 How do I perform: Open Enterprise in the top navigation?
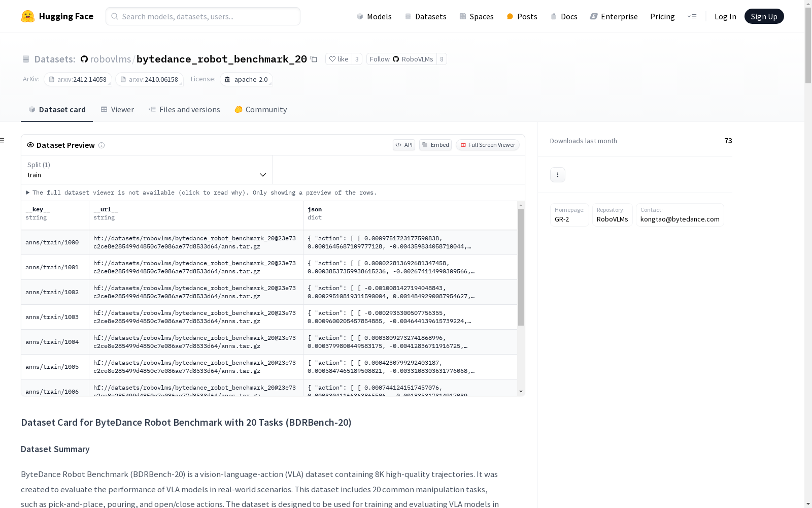tap(614, 16)
